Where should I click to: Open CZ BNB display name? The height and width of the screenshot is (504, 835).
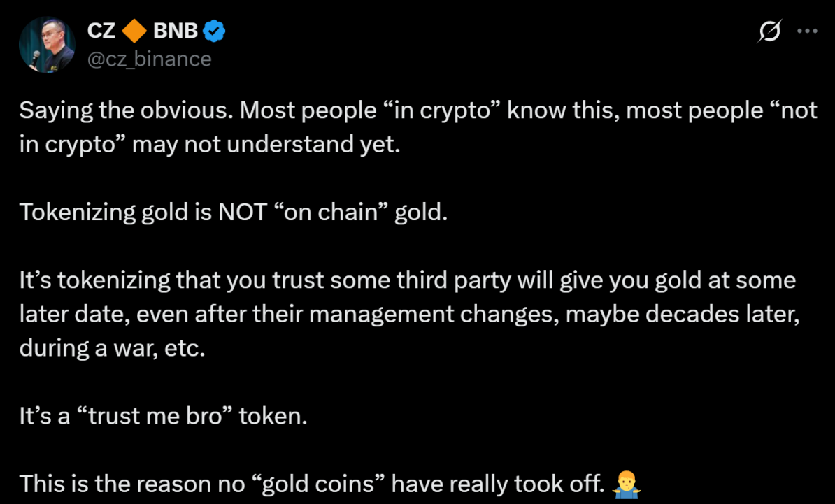tap(140, 30)
